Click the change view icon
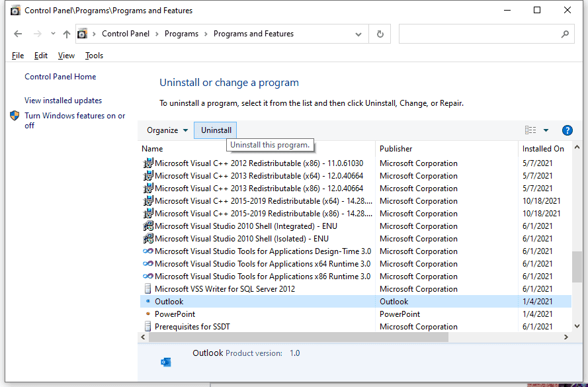 [x=530, y=130]
